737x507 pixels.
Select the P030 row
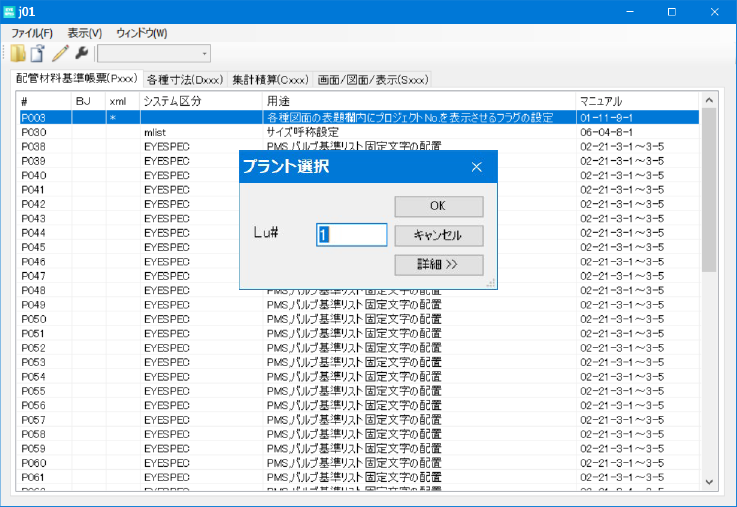359,132
